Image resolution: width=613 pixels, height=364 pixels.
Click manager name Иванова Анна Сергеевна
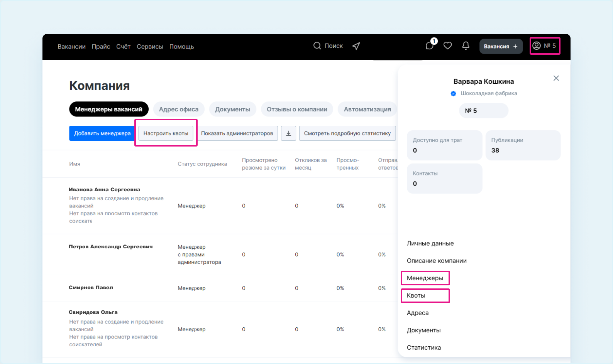click(x=105, y=190)
